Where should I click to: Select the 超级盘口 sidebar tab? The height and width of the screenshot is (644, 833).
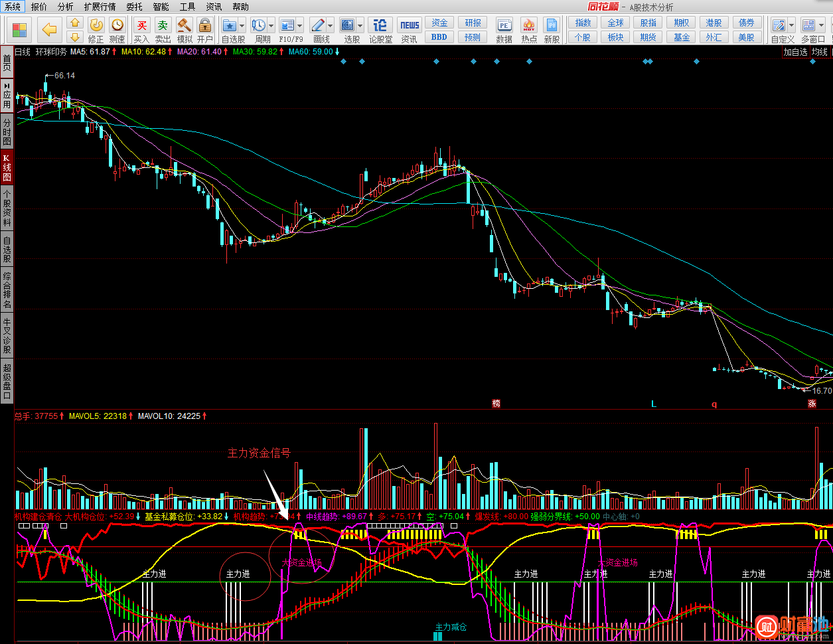point(7,382)
